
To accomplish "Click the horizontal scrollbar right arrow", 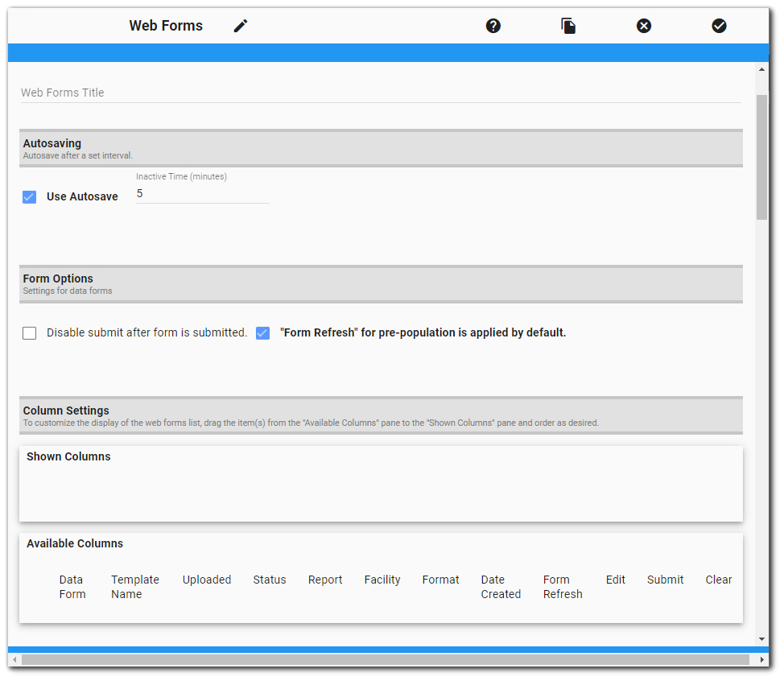I will (x=761, y=660).
